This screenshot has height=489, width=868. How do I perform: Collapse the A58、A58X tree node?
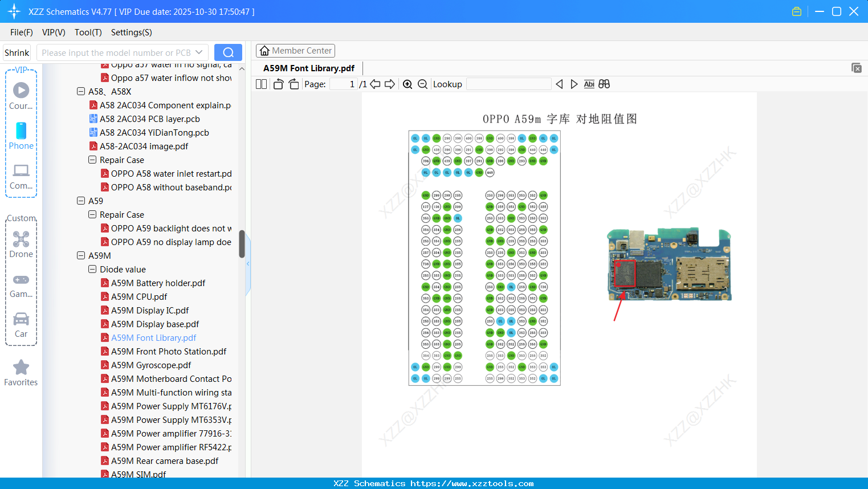click(x=81, y=91)
